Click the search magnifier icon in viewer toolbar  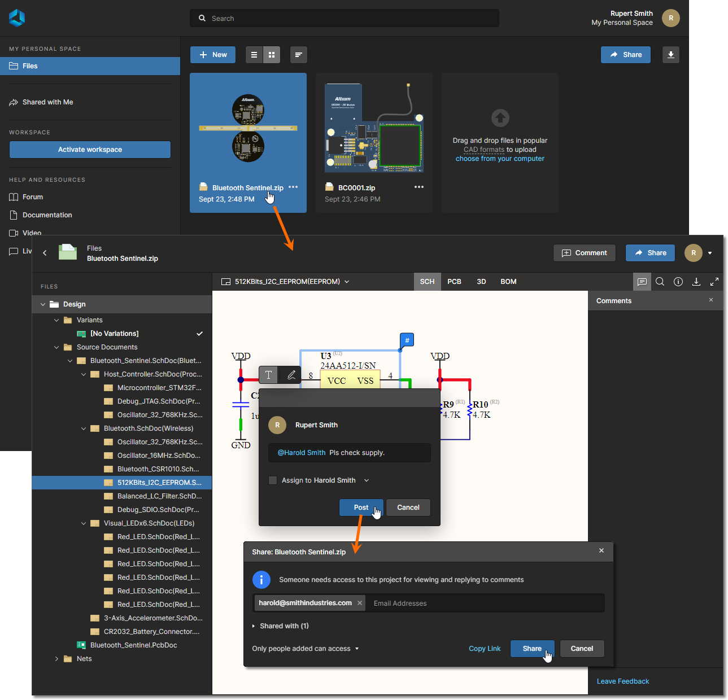pos(660,282)
